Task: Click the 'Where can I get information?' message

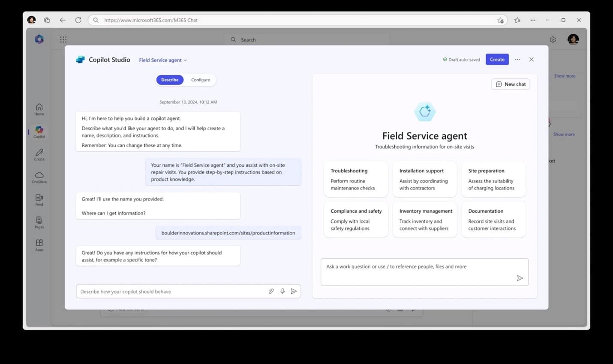Action: pos(114,213)
